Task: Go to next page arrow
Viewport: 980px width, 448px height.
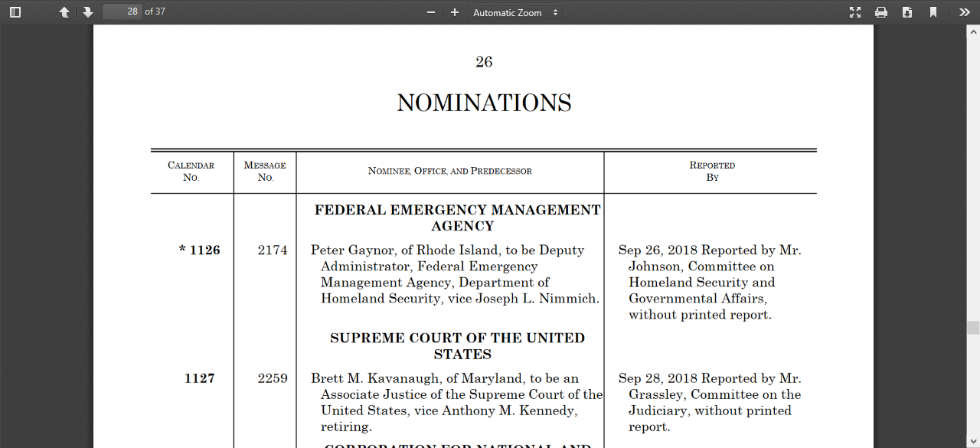Action: pyautogui.click(x=88, y=12)
